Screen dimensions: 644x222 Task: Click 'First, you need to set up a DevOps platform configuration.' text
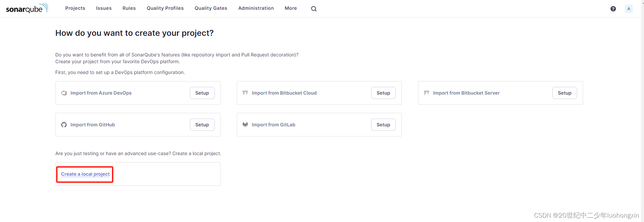click(x=120, y=72)
